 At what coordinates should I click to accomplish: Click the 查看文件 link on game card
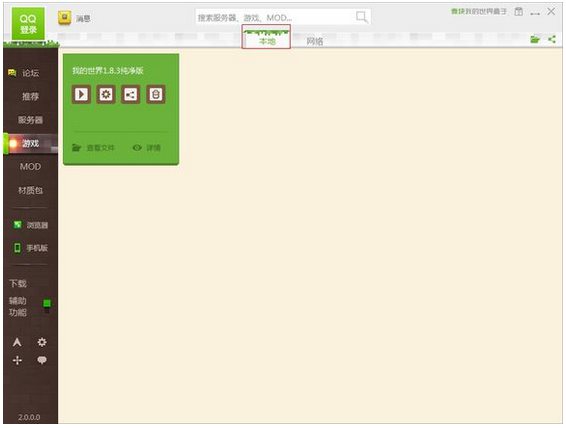[x=100, y=148]
